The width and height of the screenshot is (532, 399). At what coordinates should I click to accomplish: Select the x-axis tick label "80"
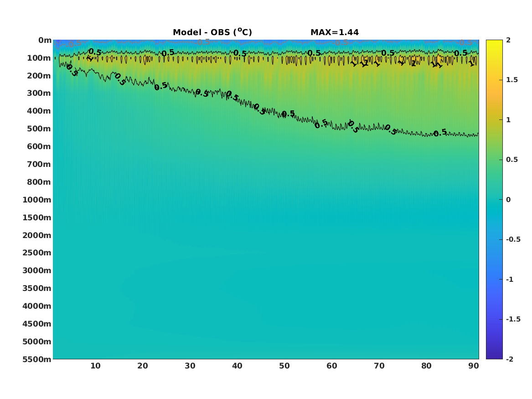[x=427, y=366]
